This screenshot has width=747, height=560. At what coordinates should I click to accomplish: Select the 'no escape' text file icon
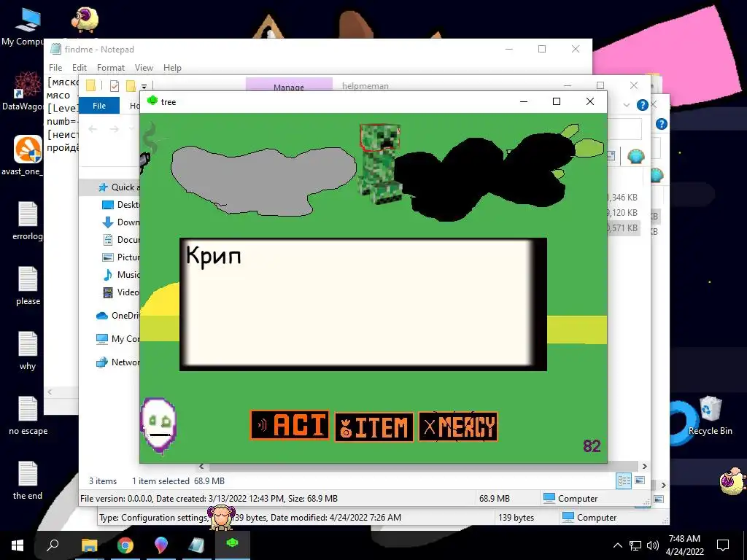point(28,415)
